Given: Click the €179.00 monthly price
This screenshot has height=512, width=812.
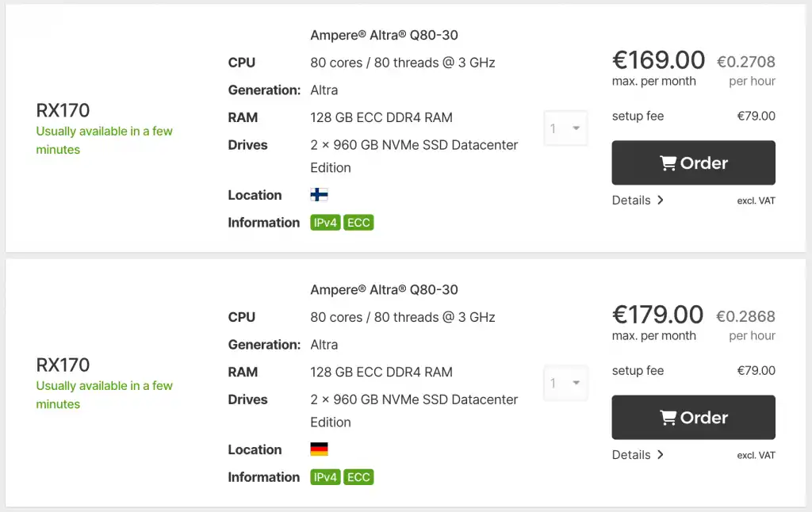Looking at the screenshot, I should (x=658, y=315).
